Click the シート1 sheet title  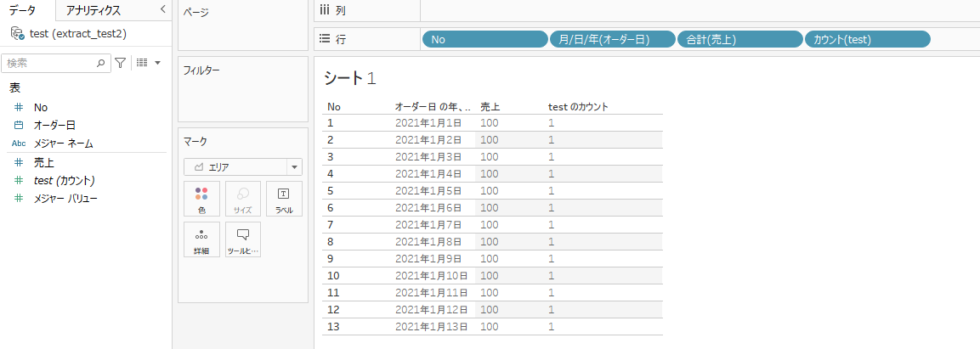pos(350,78)
